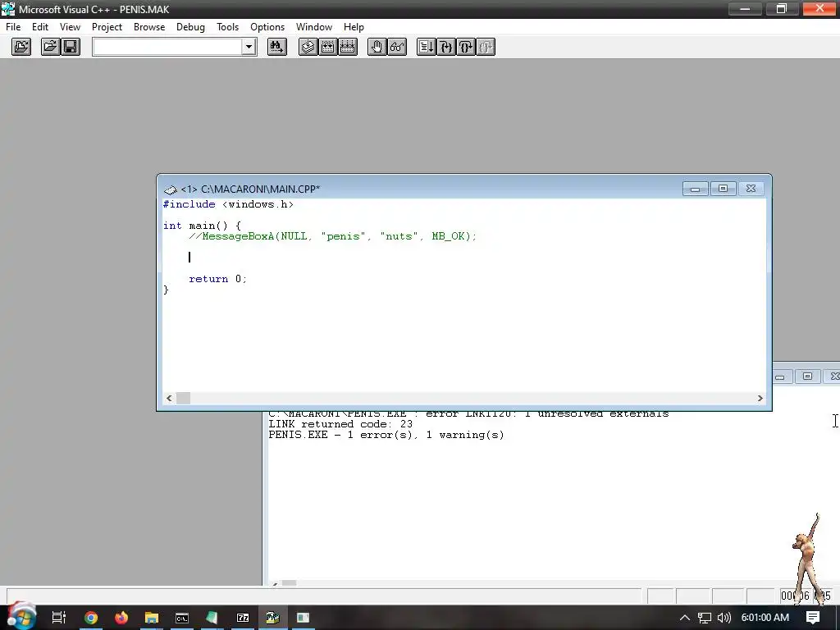Click the Step Into braces icon
The height and width of the screenshot is (630, 840).
point(446,47)
